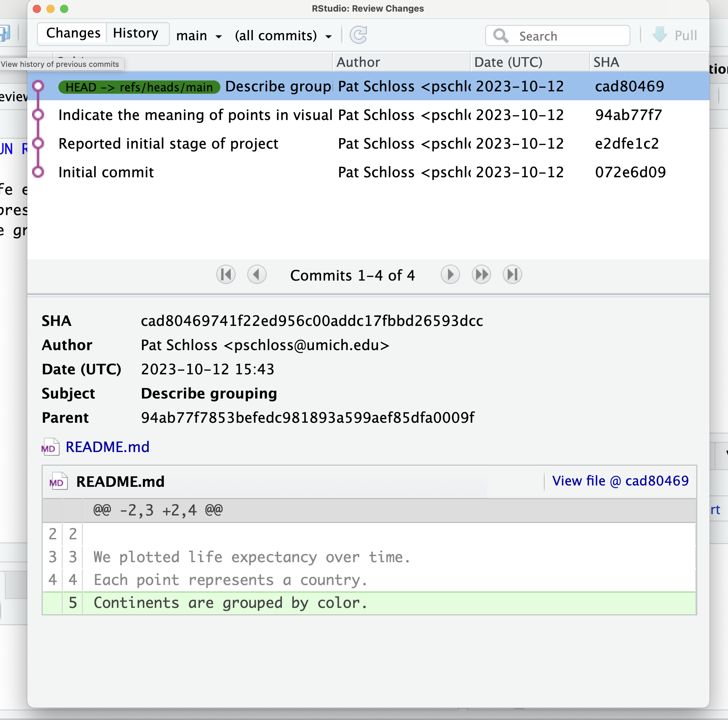Open the (all commits) filter dropdown
728x720 pixels.
283,36
